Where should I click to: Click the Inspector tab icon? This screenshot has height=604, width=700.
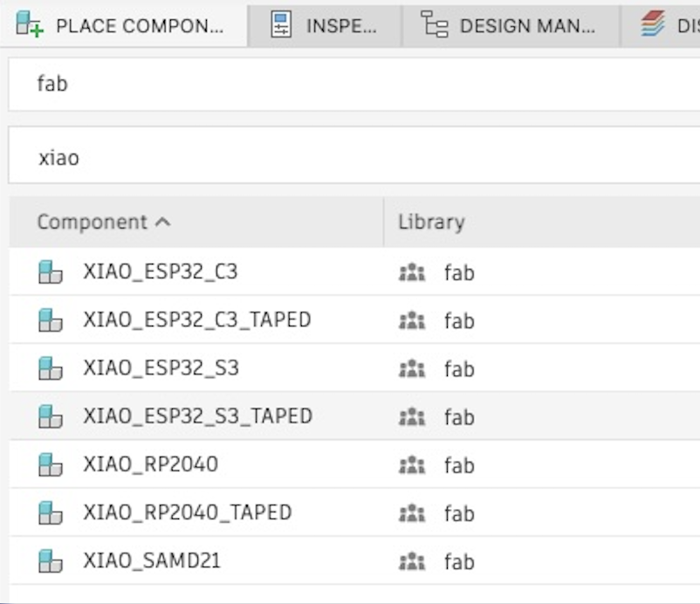click(281, 24)
